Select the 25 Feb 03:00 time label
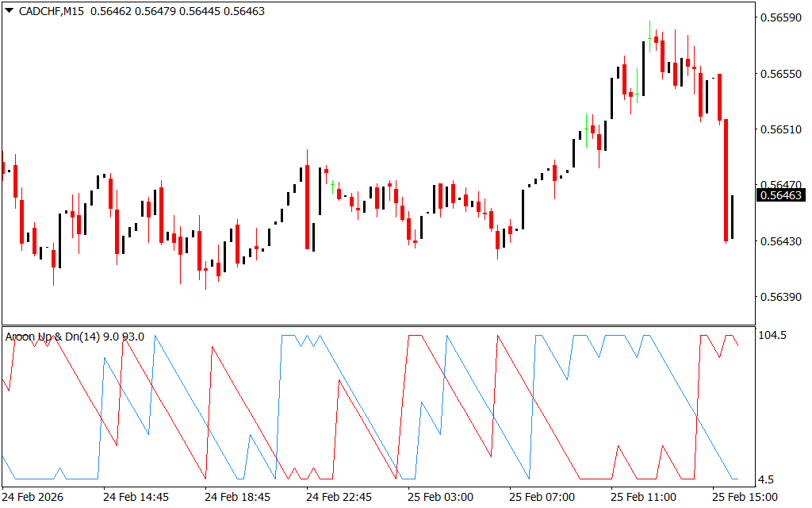The height and width of the screenshot is (508, 812). tap(440, 497)
